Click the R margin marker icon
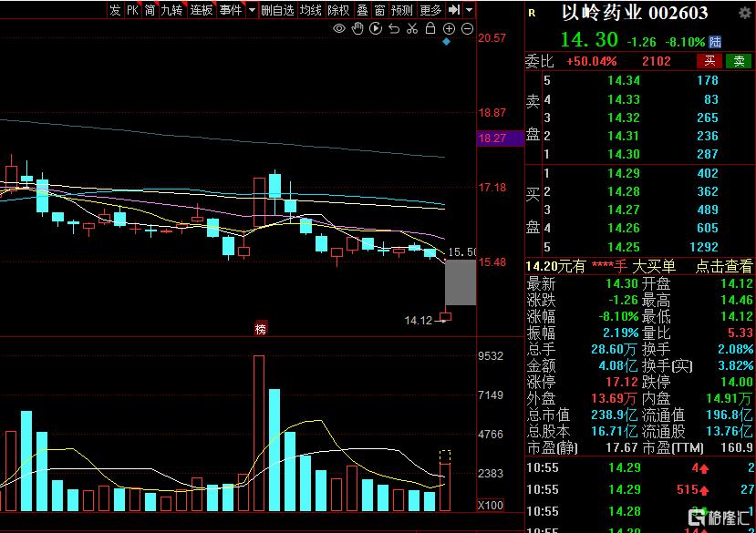756x533 pixels. (532, 13)
